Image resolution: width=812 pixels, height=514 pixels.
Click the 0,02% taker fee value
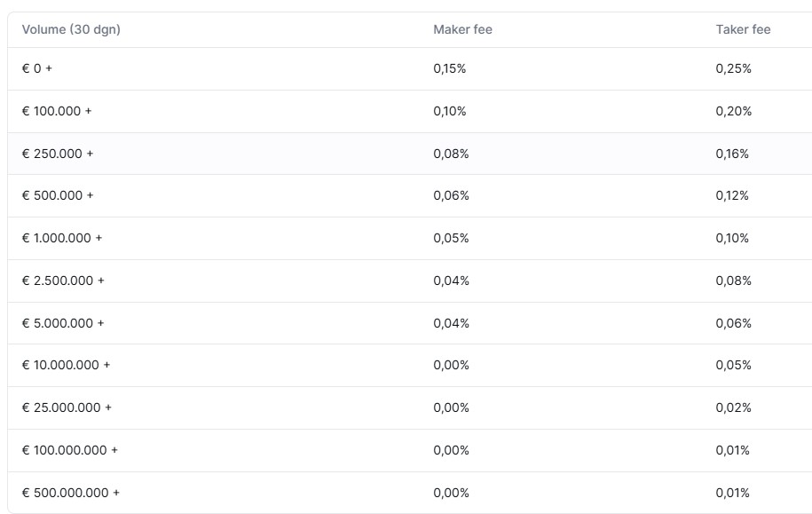[x=733, y=407]
